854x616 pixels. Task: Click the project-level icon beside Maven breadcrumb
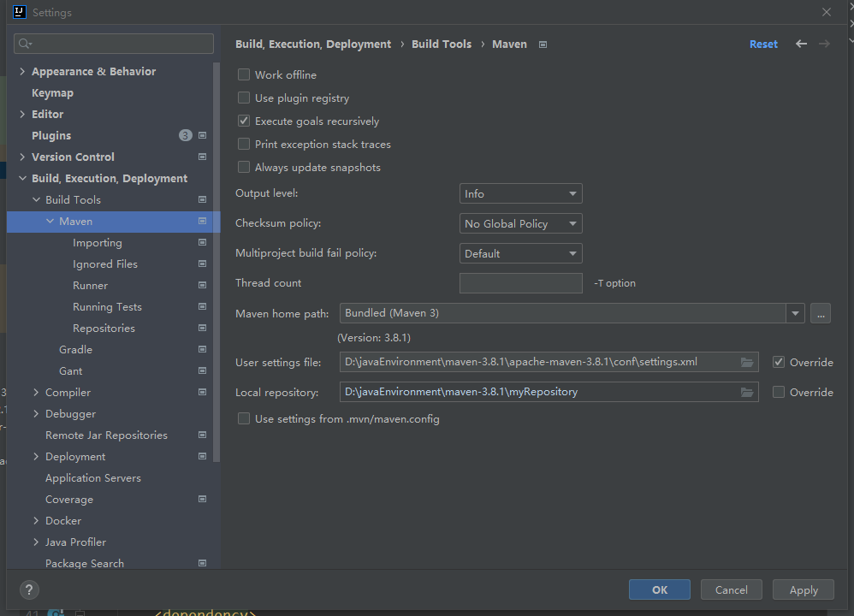543,44
